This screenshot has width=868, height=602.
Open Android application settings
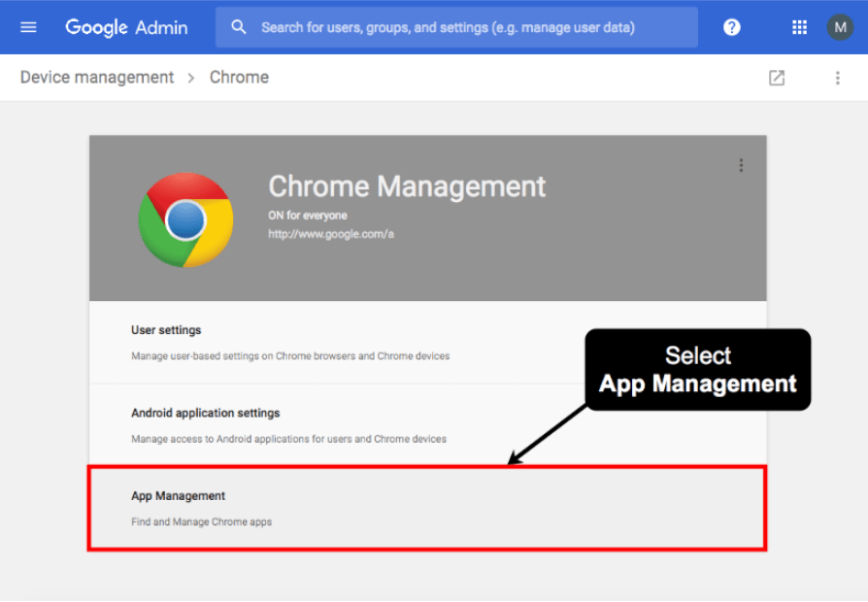click(427, 424)
